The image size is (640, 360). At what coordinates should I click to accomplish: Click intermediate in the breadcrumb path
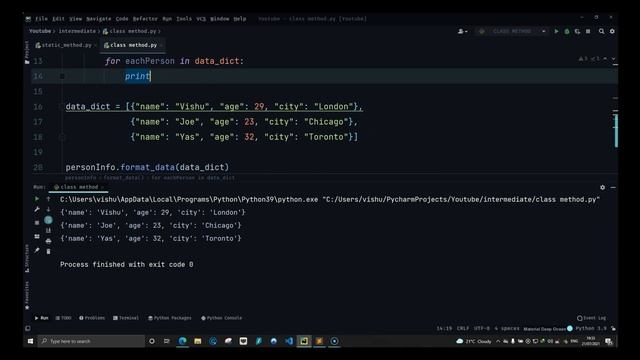click(x=77, y=31)
